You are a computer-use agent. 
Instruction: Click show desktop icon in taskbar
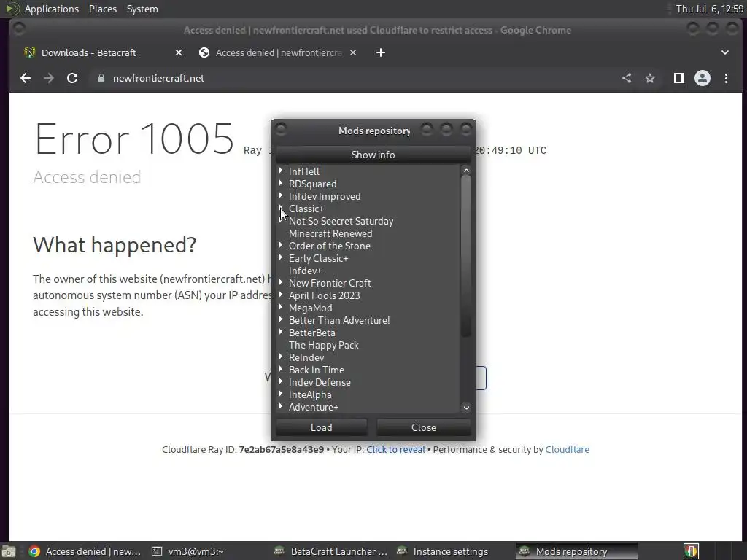click(x=9, y=551)
